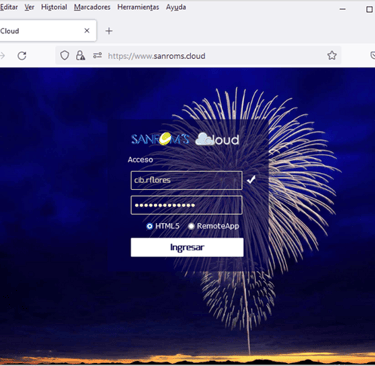The height and width of the screenshot is (366, 375).
Task: Click the forward navigation arrow
Action: [x=2, y=56]
